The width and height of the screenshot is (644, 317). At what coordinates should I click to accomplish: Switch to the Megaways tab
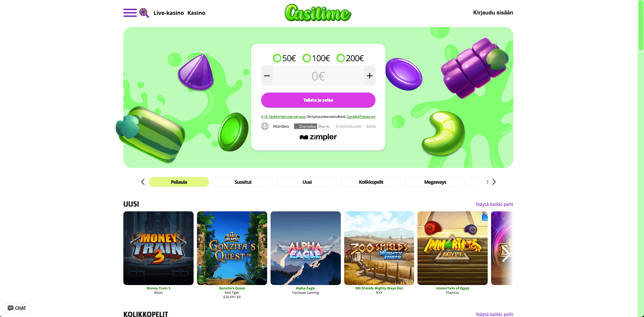[435, 182]
